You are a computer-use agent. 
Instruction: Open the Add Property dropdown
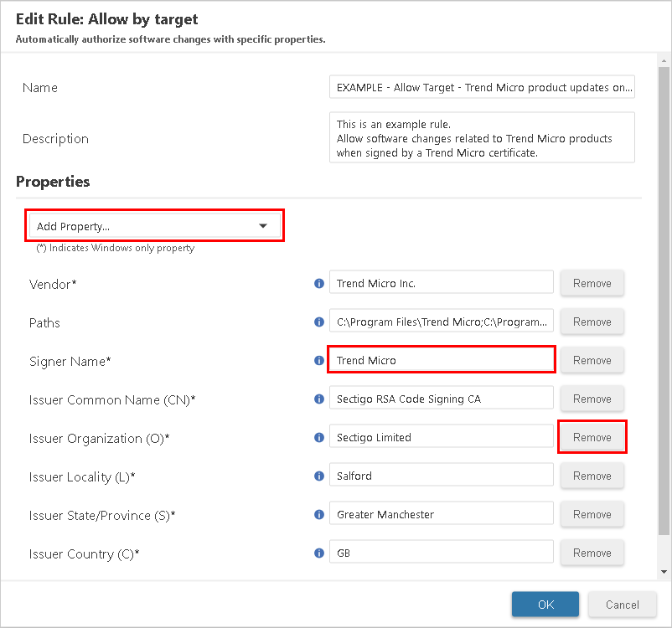pyautogui.click(x=154, y=225)
